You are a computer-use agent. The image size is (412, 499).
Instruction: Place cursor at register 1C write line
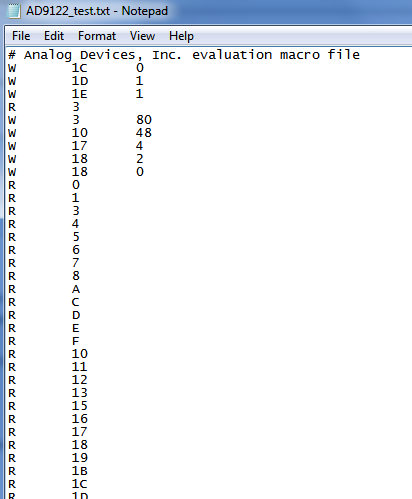pos(76,68)
